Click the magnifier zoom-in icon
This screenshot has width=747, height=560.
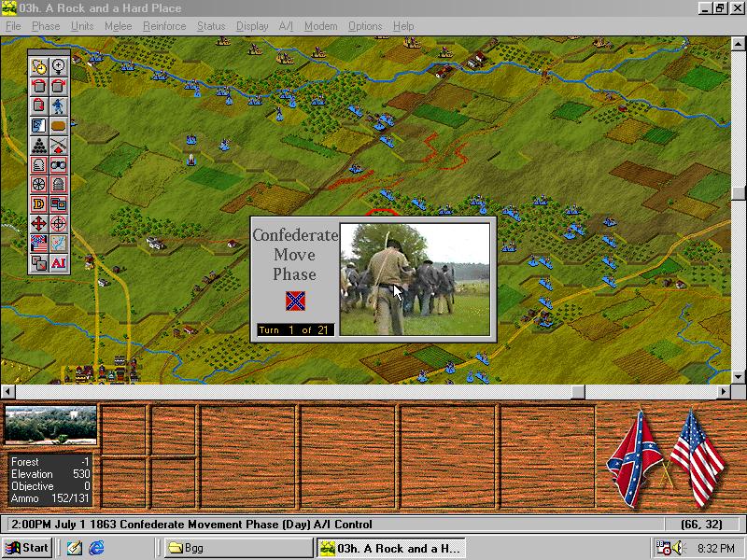(x=58, y=66)
